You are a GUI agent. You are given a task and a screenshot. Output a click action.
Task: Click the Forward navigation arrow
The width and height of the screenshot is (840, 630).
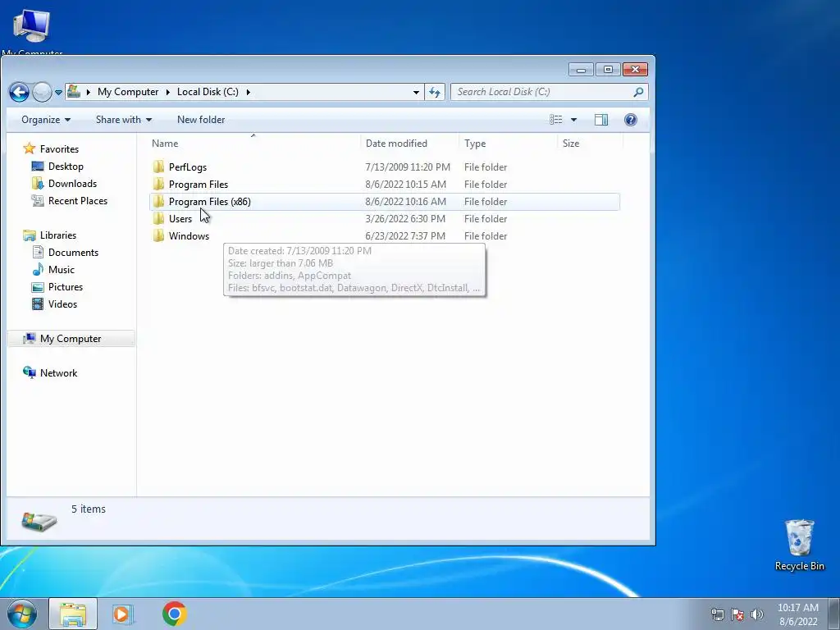point(42,92)
